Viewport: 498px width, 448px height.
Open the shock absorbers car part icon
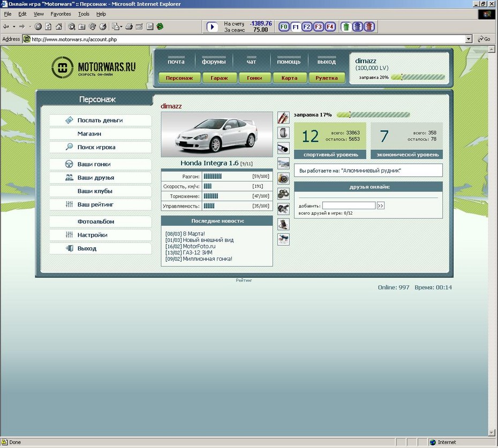point(283,117)
